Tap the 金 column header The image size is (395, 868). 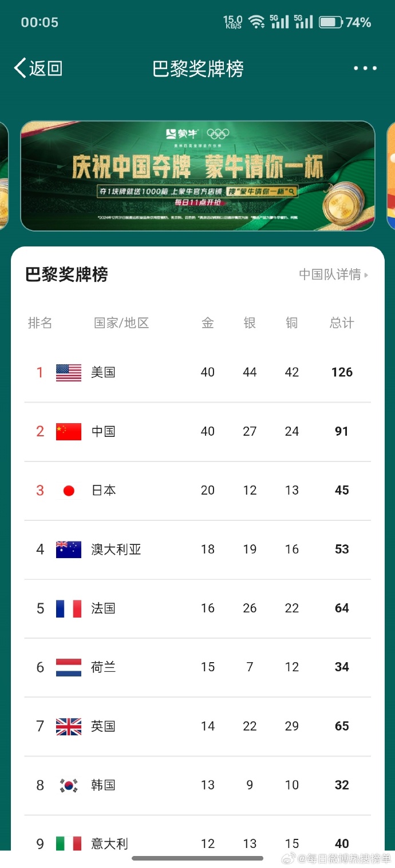207,322
